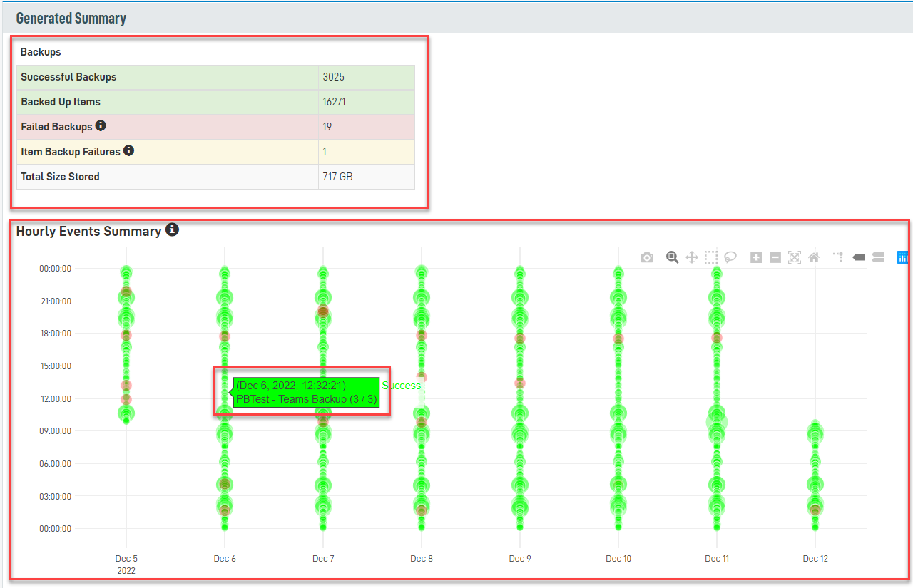Click the Dec 11 axis label
This screenshot has height=588, width=913.
click(x=717, y=559)
